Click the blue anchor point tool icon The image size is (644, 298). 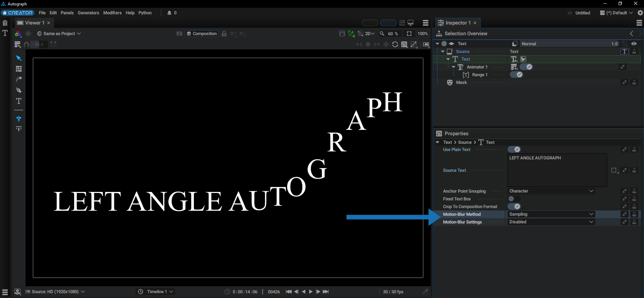(x=19, y=119)
